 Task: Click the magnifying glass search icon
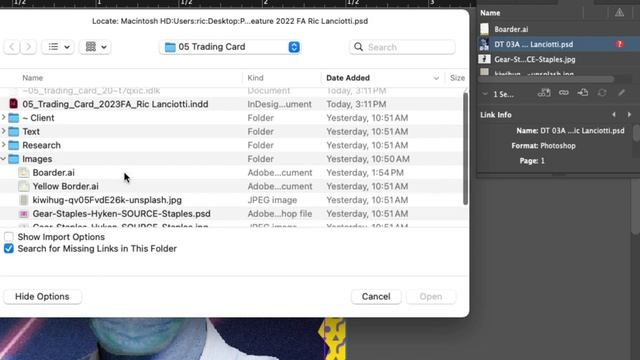coord(358,47)
